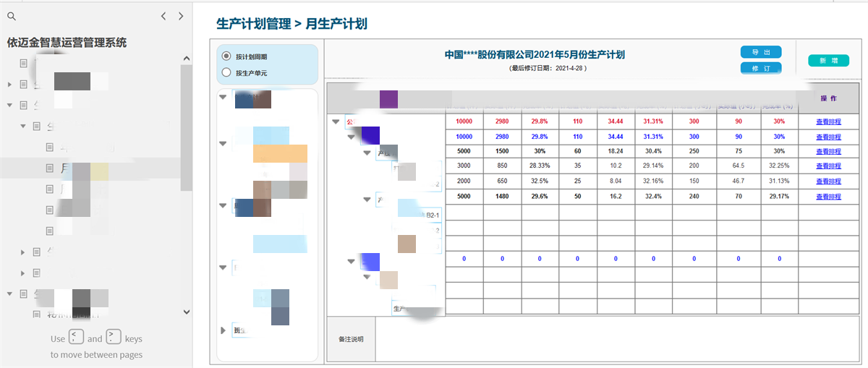Screen dimensions: 868x368
Task: Expand the 班 node at the bottom of left tree
Action: pyautogui.click(x=223, y=330)
